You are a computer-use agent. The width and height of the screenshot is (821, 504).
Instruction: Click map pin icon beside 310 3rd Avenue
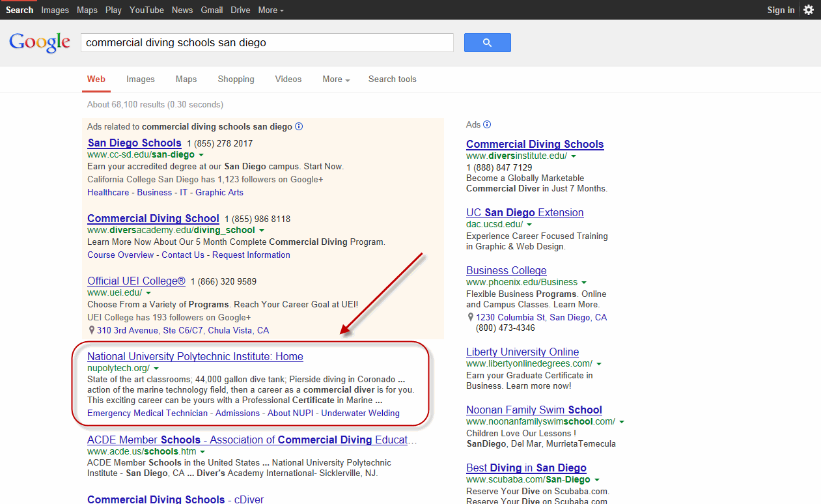pos(92,331)
